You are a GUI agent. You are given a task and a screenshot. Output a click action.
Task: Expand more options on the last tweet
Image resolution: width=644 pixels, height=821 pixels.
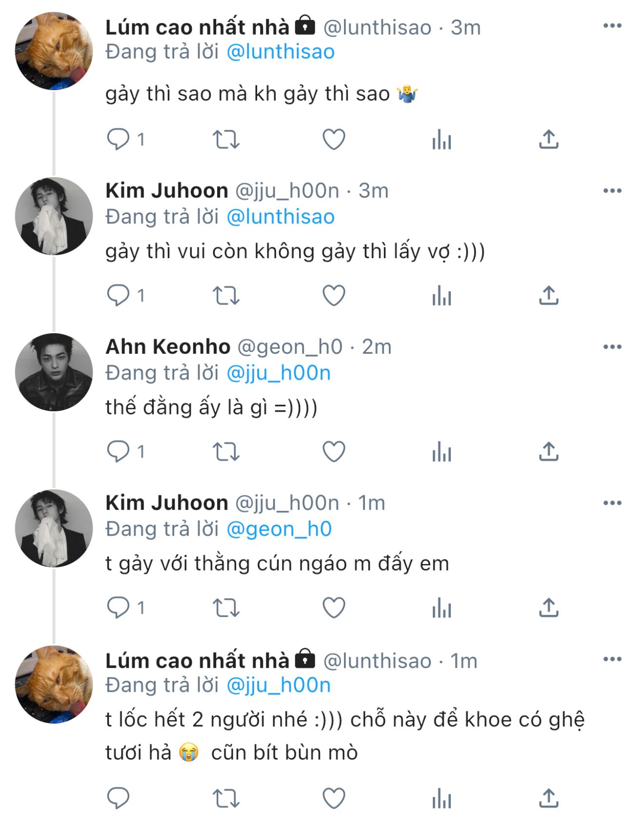(x=612, y=659)
